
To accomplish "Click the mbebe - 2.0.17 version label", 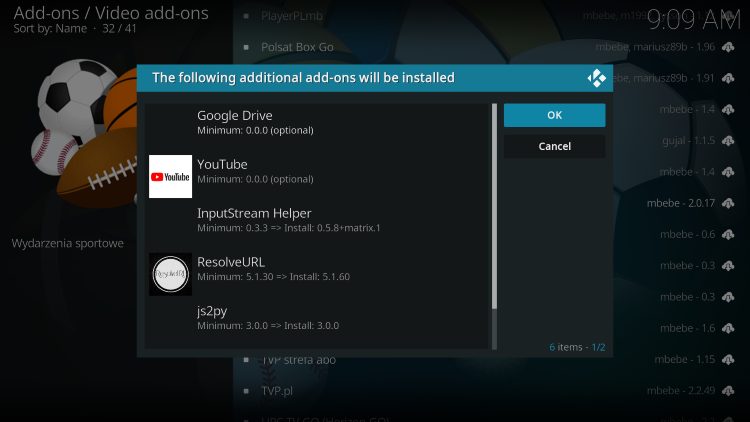I will 681,203.
